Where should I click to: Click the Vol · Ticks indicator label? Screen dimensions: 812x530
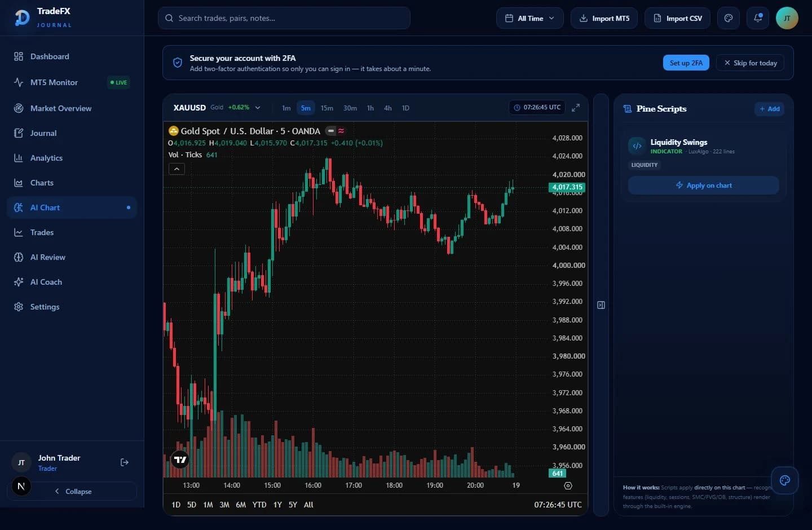[x=185, y=154]
